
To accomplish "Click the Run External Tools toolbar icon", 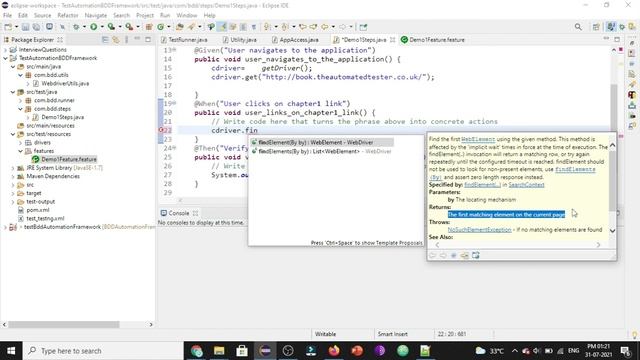I will point(129,27).
